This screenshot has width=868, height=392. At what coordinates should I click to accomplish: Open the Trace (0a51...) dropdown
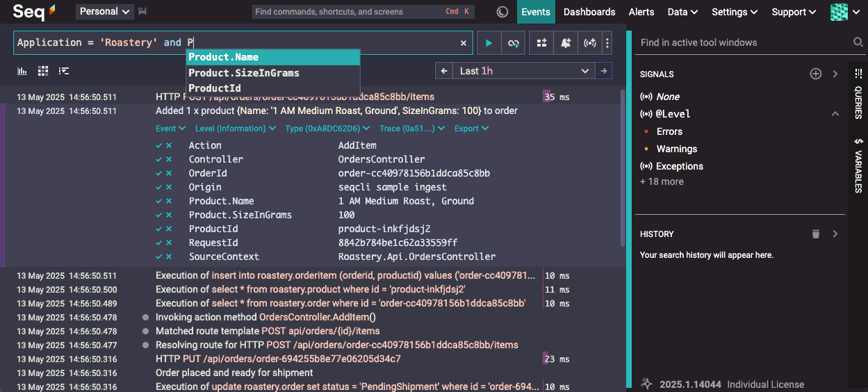tap(413, 129)
